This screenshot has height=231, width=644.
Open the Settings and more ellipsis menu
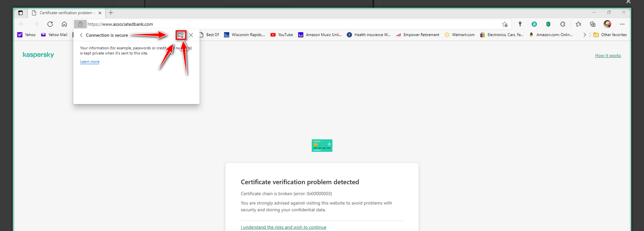[x=622, y=24]
